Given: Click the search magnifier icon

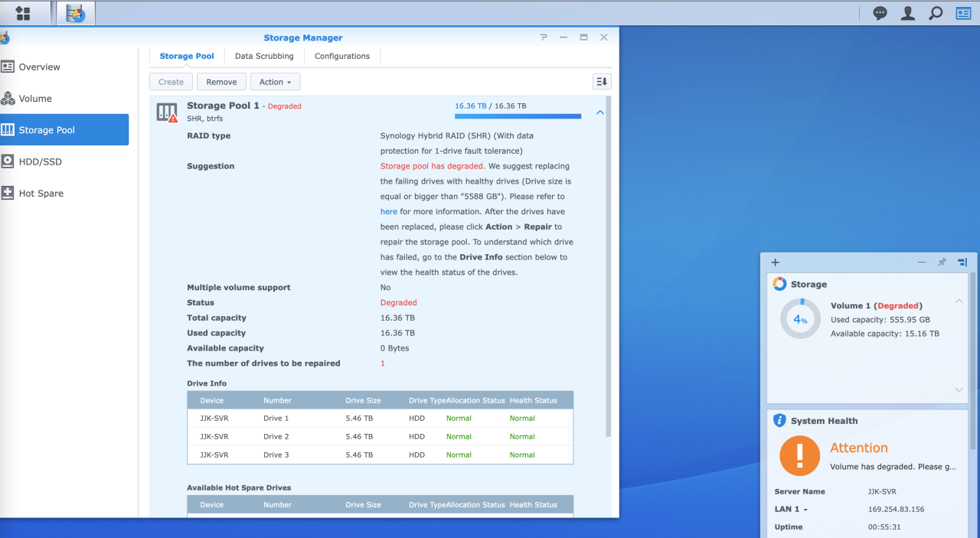Looking at the screenshot, I should point(935,13).
